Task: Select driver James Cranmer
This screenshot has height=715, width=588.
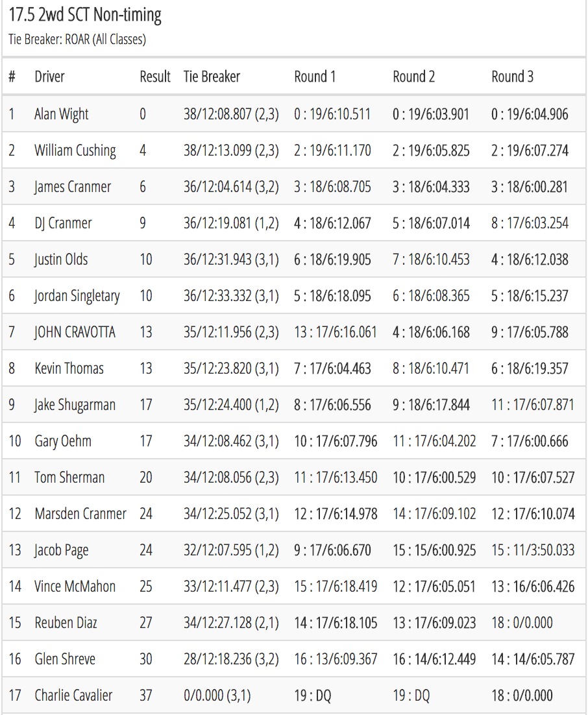Action: coord(73,186)
